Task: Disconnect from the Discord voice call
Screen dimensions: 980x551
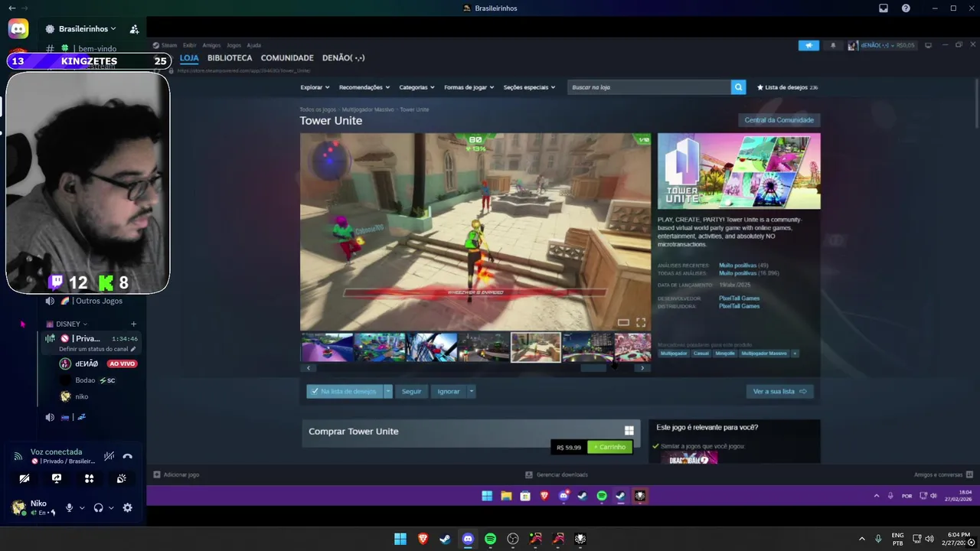Action: click(127, 456)
